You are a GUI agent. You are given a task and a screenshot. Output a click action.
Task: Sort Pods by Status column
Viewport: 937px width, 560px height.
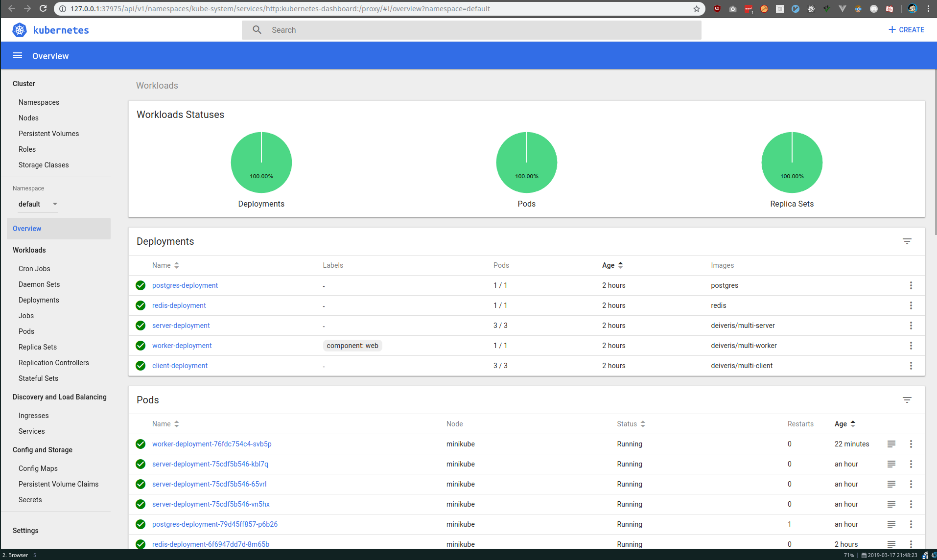point(631,424)
